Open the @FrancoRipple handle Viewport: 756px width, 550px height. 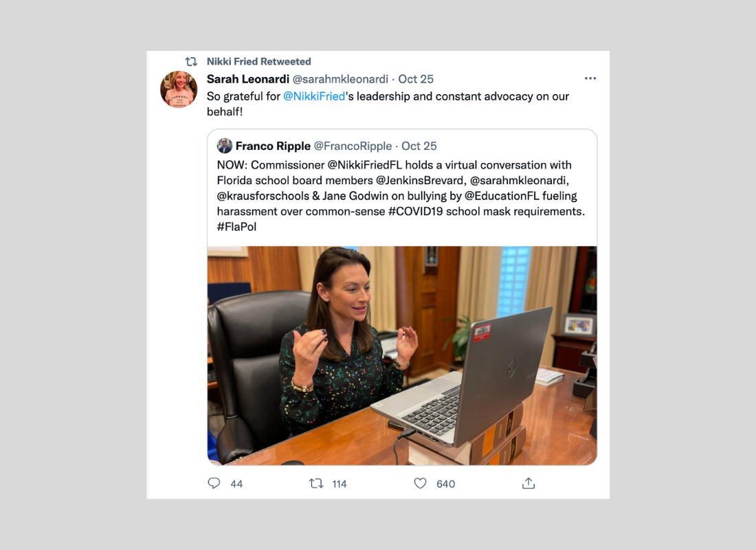point(353,146)
